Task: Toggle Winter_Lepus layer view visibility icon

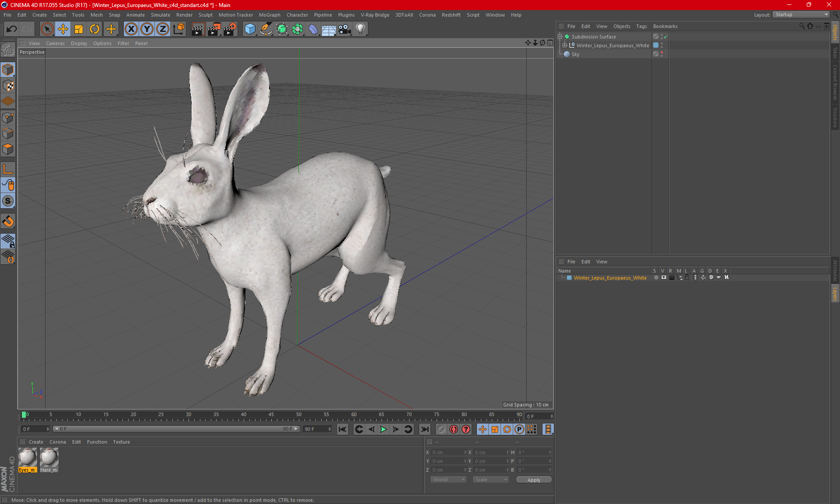Action: coord(664,277)
